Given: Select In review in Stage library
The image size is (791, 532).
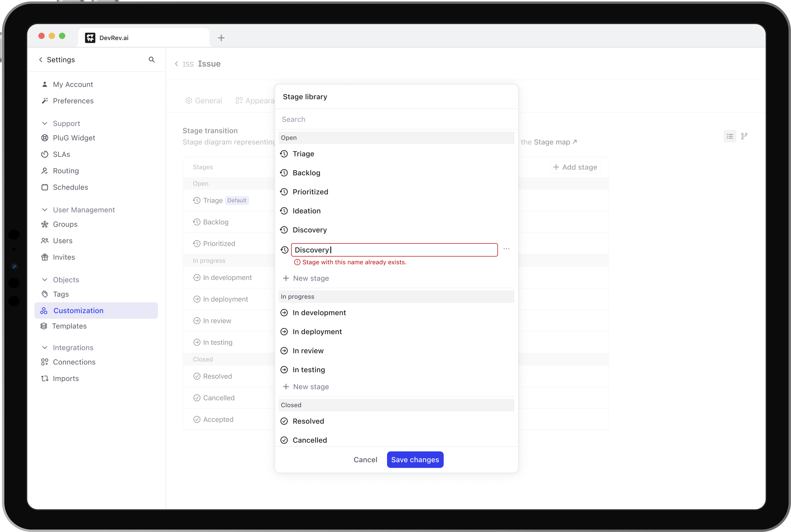Looking at the screenshot, I should (396, 351).
